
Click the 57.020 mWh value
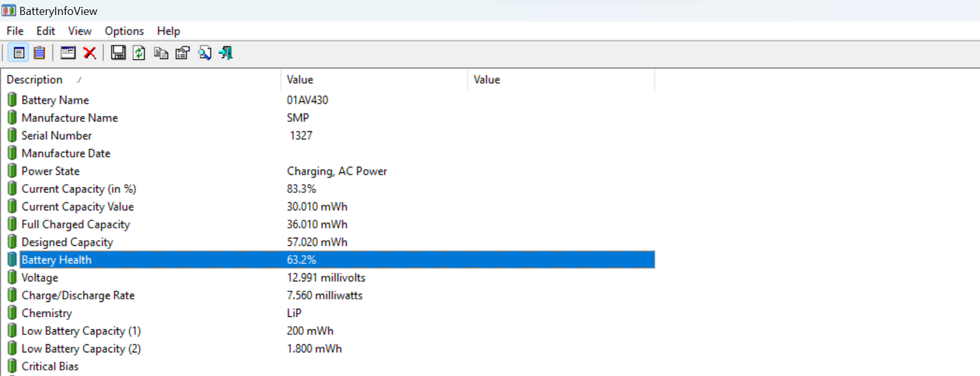coord(317,242)
